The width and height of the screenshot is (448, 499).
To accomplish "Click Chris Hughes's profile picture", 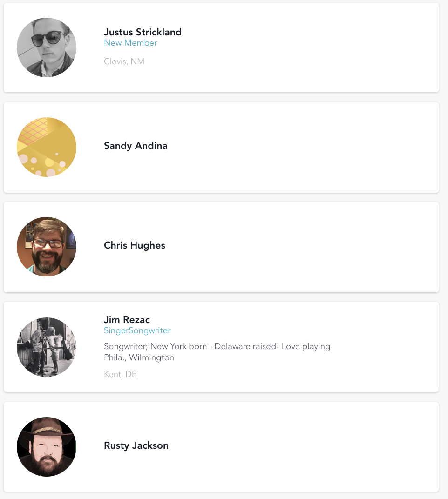I will coord(47,247).
